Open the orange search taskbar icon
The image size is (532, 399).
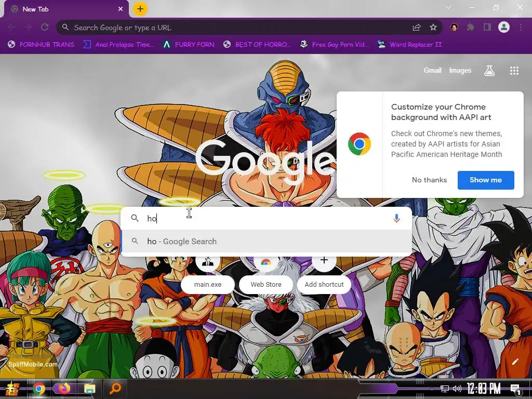115,389
